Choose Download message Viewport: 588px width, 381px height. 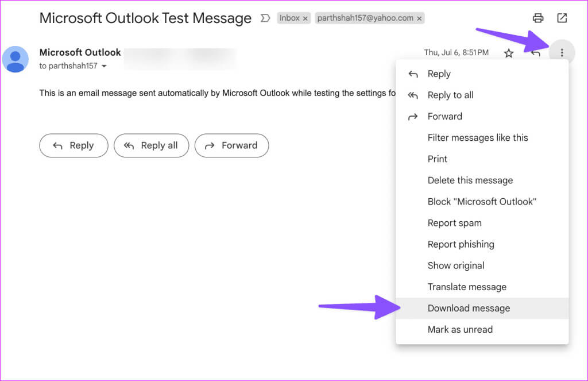[482, 308]
